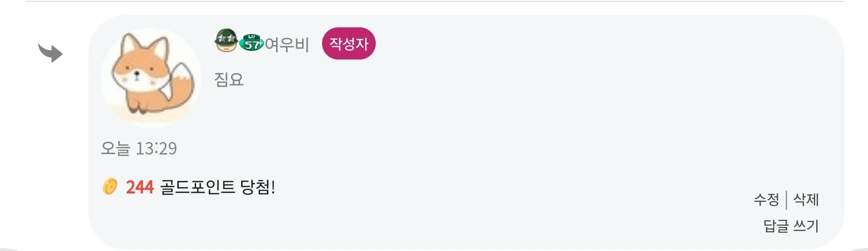Click the word 오늘 in the timestamp
The height and width of the screenshot is (251, 868).
(x=116, y=148)
